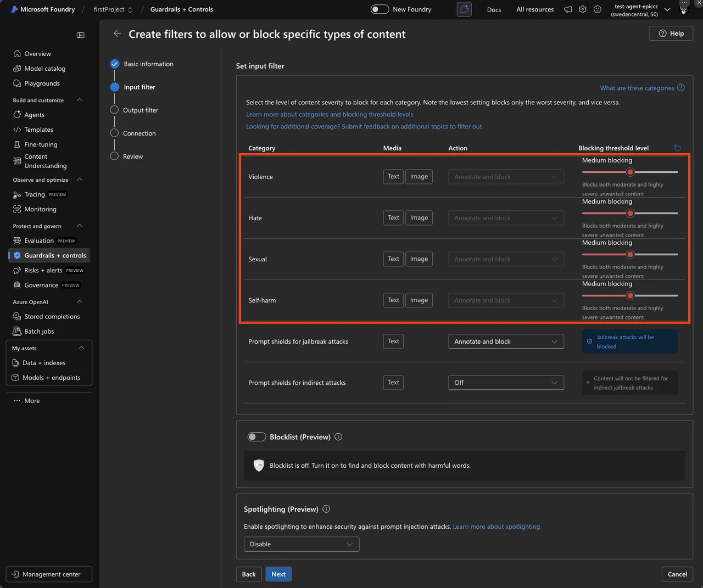Open Management center at the sidebar bottom
The width and height of the screenshot is (703, 588).
49,574
